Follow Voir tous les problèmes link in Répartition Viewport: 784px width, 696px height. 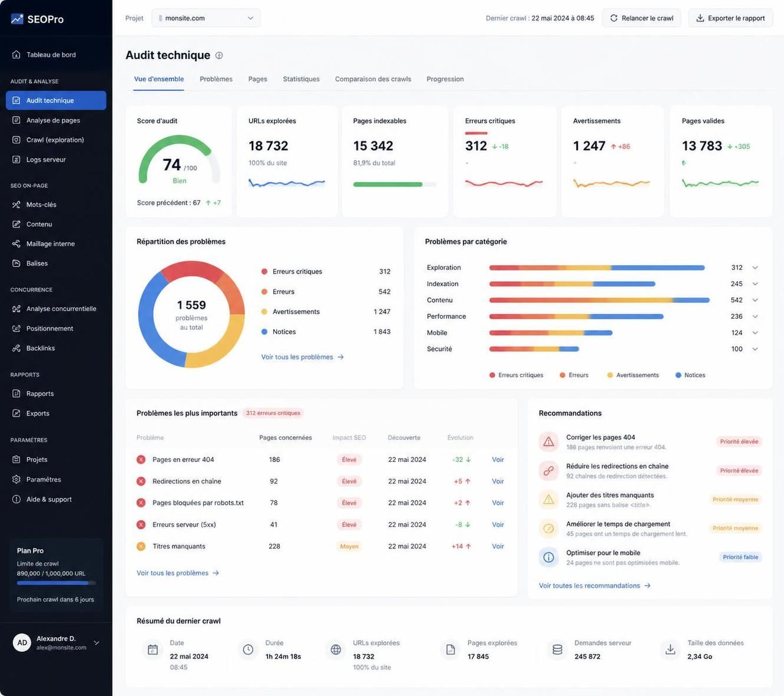[302, 357]
